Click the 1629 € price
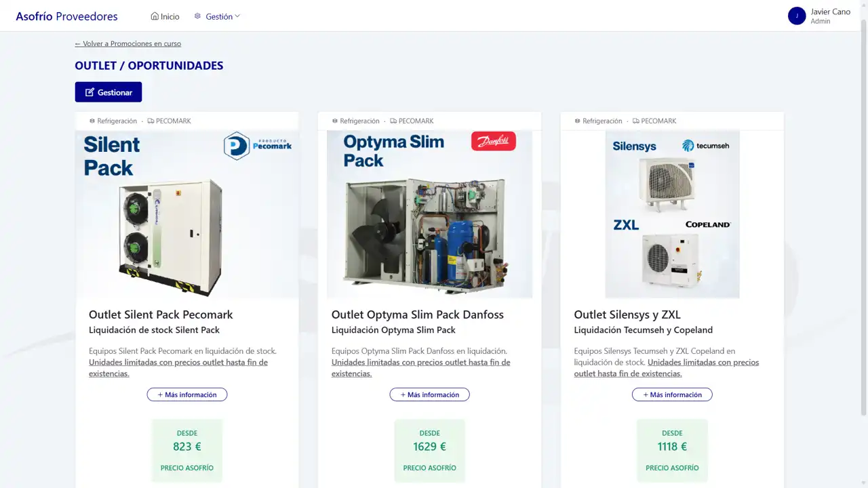Viewport: 868px width, 488px height. [430, 447]
